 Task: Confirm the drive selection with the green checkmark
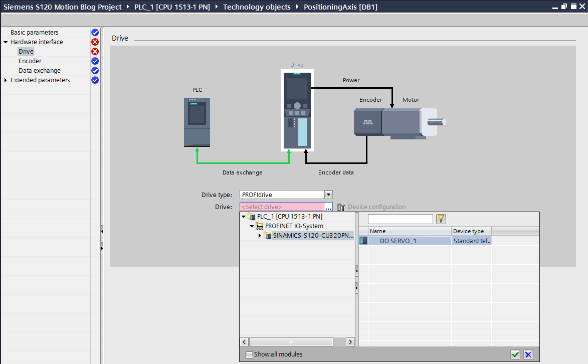tap(515, 354)
